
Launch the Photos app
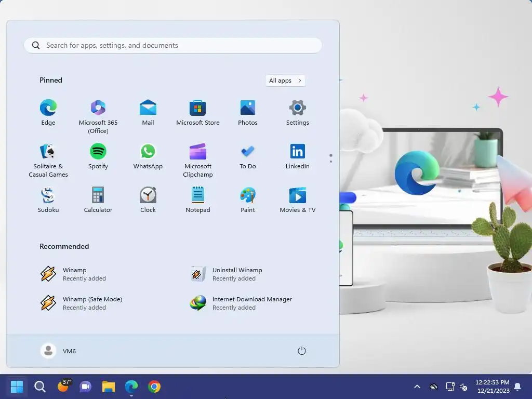click(248, 113)
